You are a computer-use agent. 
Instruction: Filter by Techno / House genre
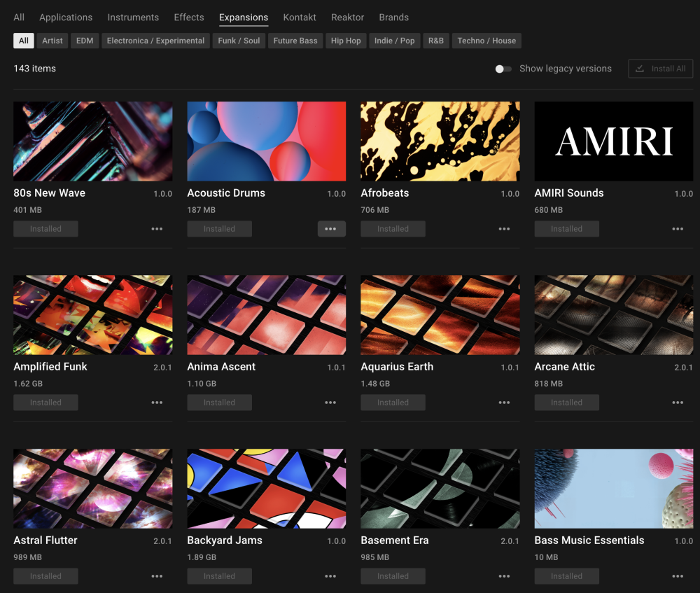click(486, 41)
